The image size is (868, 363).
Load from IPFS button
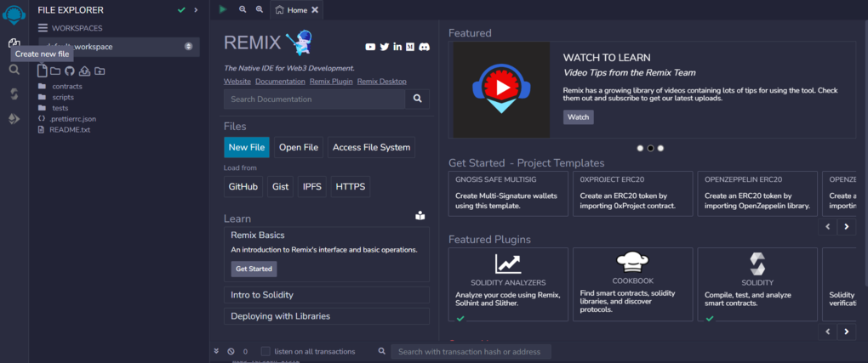click(x=312, y=187)
